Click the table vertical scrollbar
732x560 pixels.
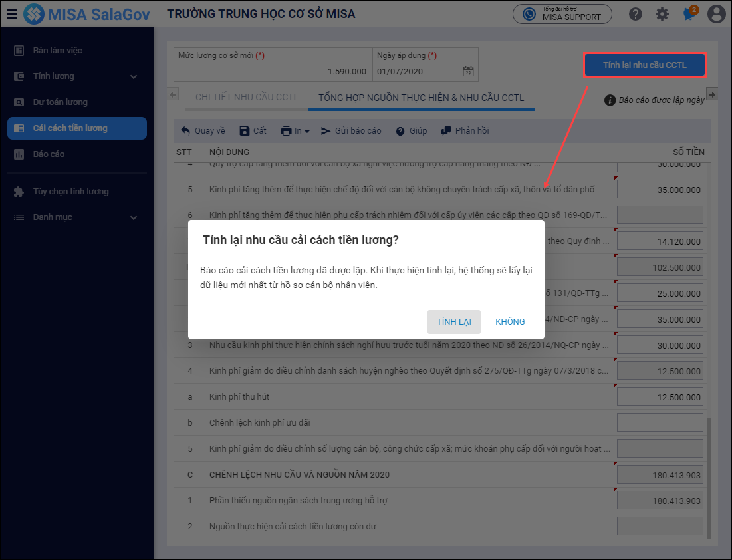(x=709, y=479)
